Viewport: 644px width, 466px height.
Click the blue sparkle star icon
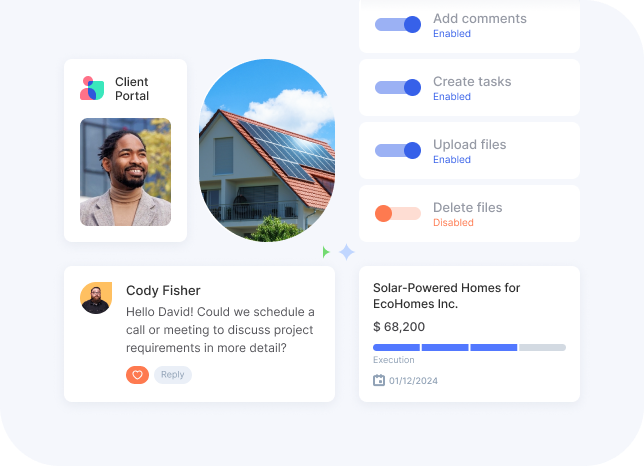[347, 252]
